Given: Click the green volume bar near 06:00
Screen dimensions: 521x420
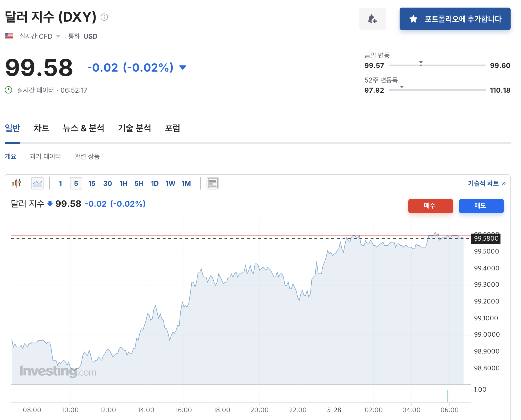Looking at the screenshot, I should tap(447, 396).
